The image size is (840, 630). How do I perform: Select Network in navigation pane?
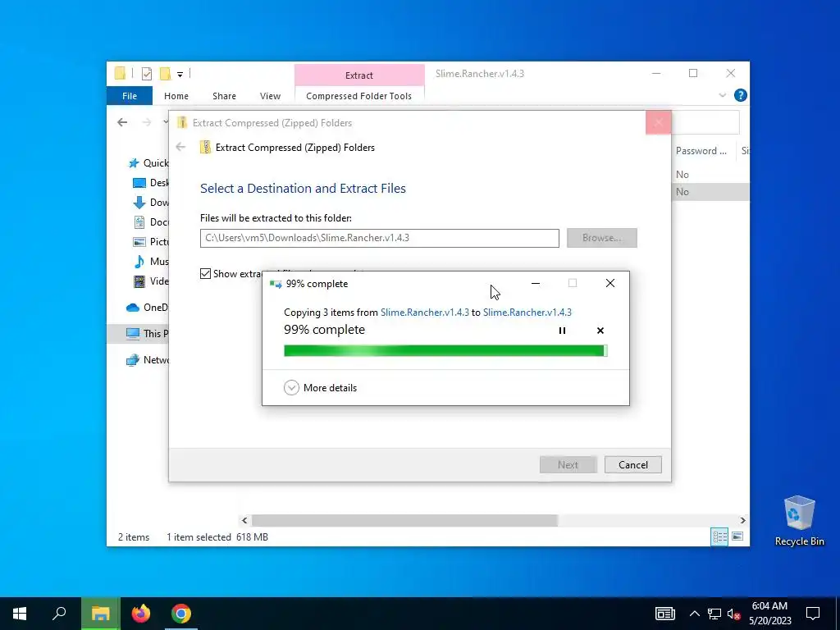(x=147, y=360)
